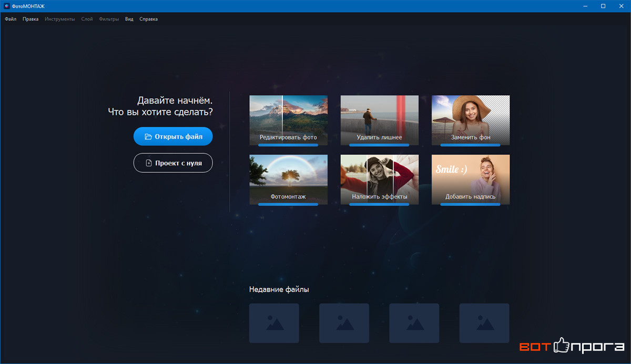Open the Инструменты menu
Image resolution: width=631 pixels, height=364 pixels.
60,19
